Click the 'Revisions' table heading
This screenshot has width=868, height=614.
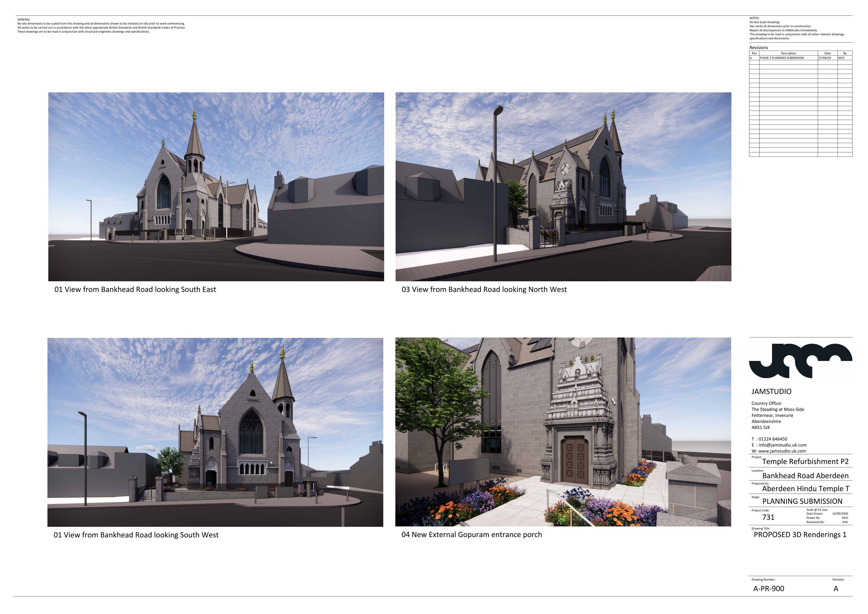tap(759, 48)
